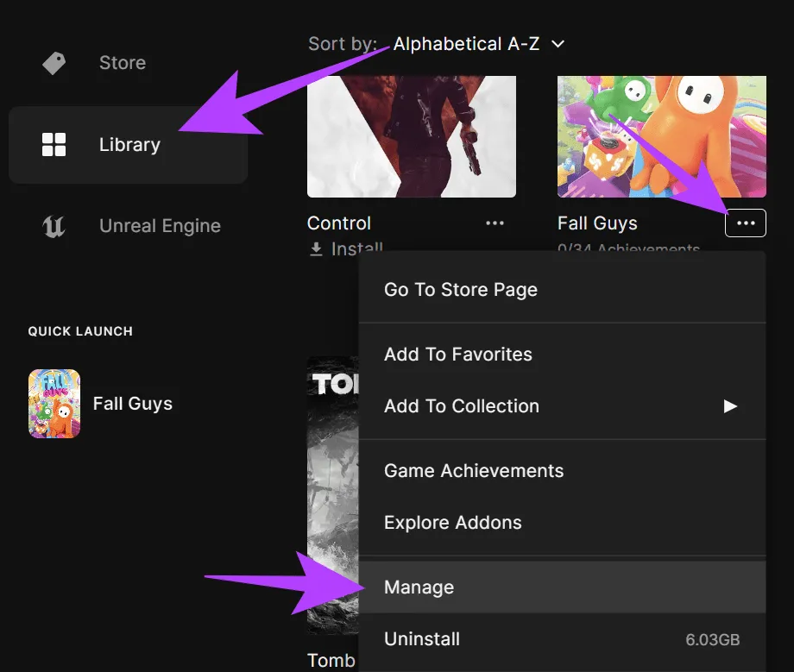Select Explore Addons menu item
The width and height of the screenshot is (794, 672).
452,523
